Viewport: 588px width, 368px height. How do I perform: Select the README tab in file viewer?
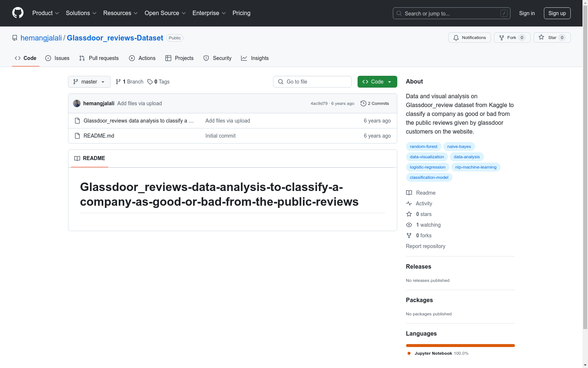pos(90,158)
